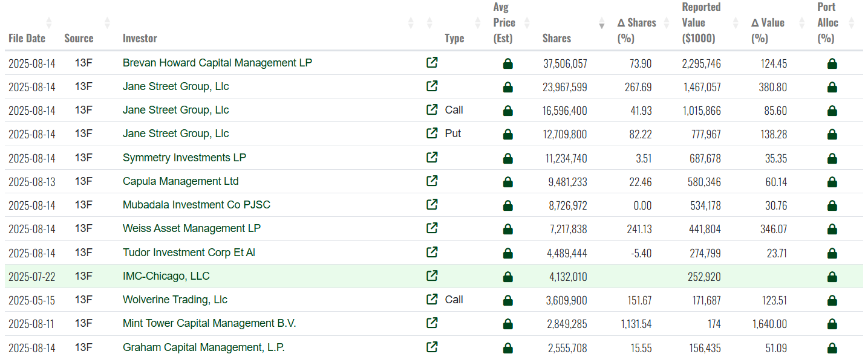Select shares value 4,132,010
This screenshot has height=354, width=868.
(x=568, y=277)
